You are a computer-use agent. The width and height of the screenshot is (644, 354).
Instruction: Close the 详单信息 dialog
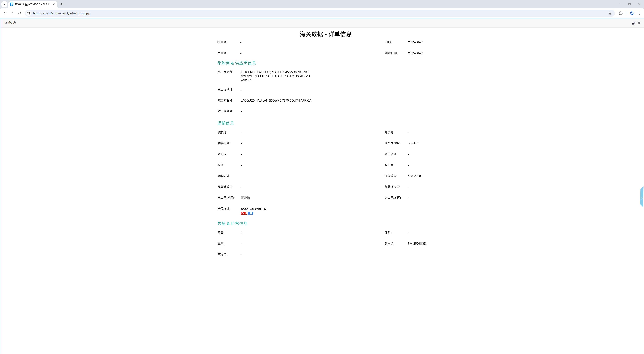click(x=639, y=23)
